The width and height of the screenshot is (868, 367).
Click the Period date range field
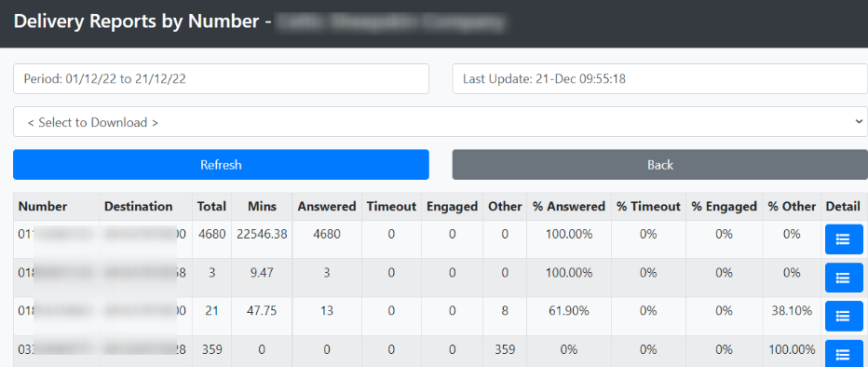(x=221, y=78)
